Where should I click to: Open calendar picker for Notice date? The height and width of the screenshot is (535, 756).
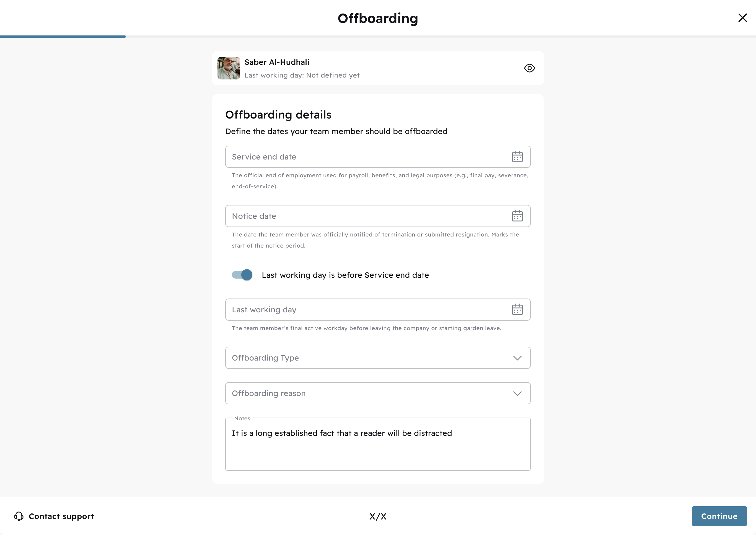[517, 216]
